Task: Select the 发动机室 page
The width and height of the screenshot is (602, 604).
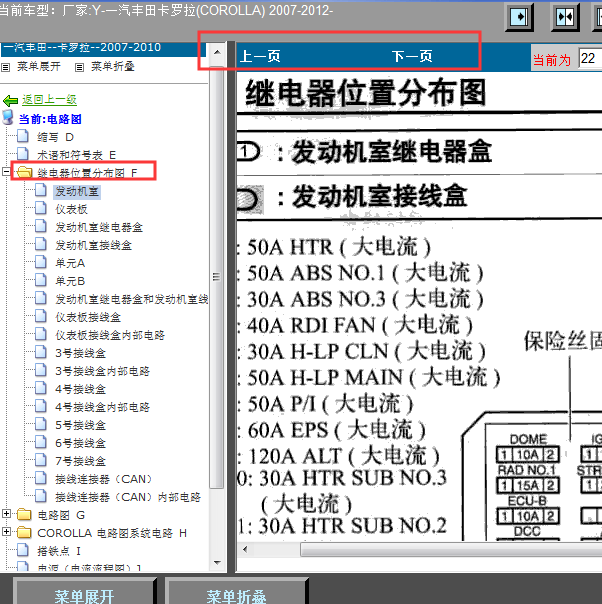Action: point(77,191)
